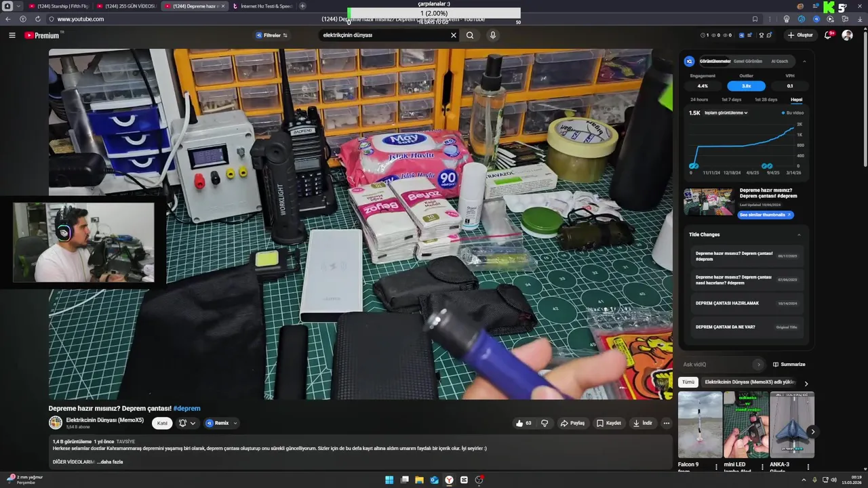
Task: Open the weather widget on taskbar
Action: (x=24, y=480)
